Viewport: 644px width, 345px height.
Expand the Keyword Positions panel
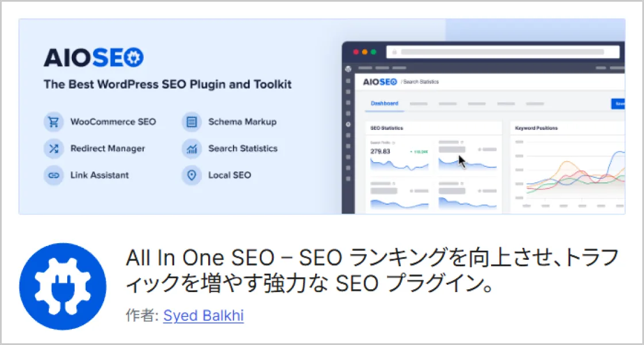pyautogui.click(x=535, y=128)
